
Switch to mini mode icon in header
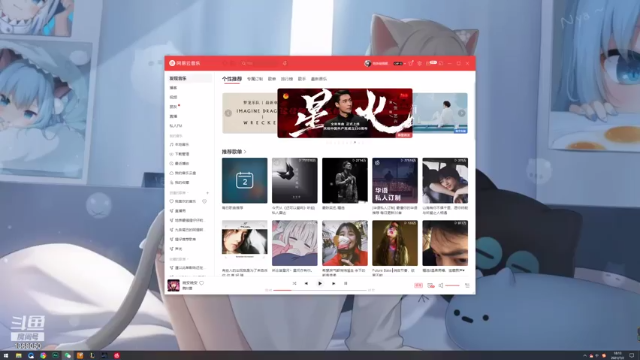(x=441, y=63)
